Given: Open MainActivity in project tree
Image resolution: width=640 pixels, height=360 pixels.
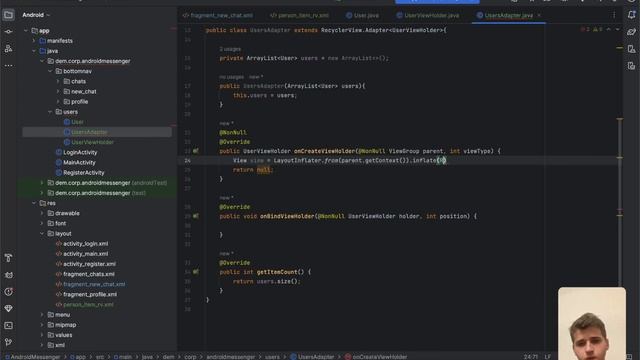Looking at the screenshot, I should 79,162.
